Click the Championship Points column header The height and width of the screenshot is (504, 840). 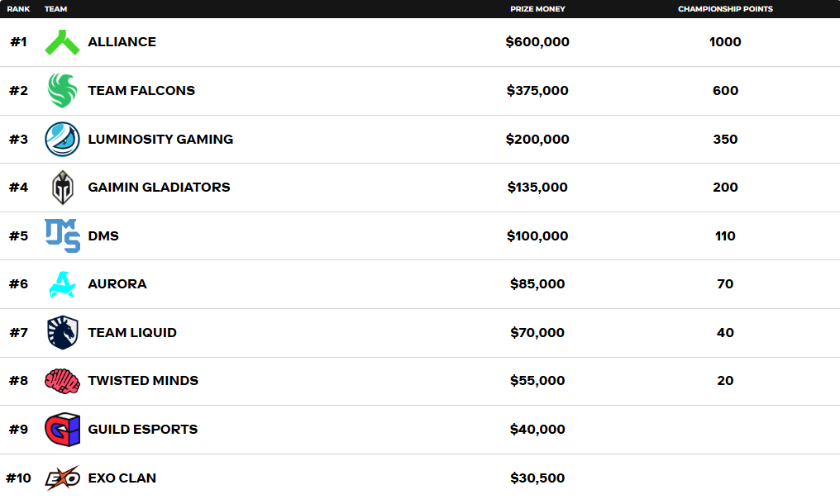(725, 9)
